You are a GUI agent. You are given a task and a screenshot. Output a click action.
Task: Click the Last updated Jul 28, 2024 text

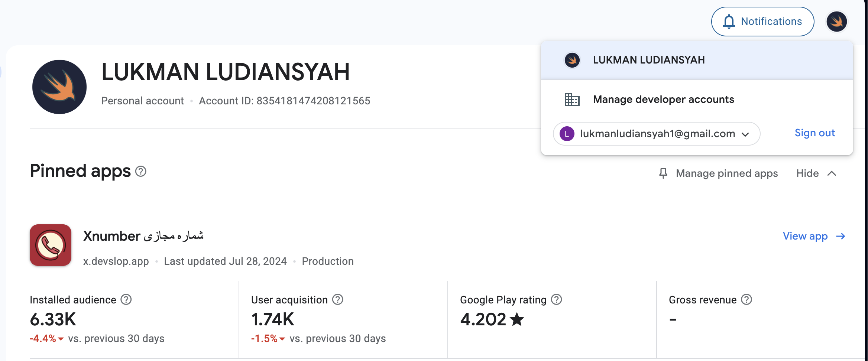[226, 261]
